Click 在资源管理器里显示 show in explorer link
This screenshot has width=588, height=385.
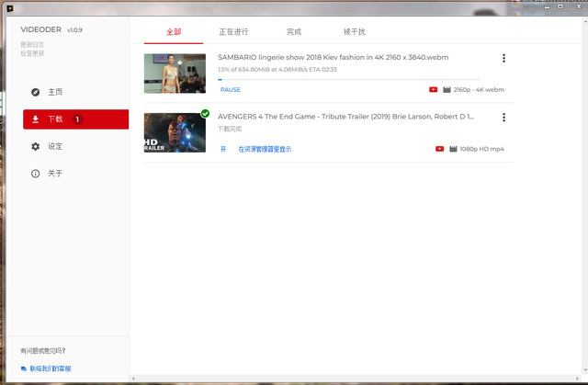point(265,149)
